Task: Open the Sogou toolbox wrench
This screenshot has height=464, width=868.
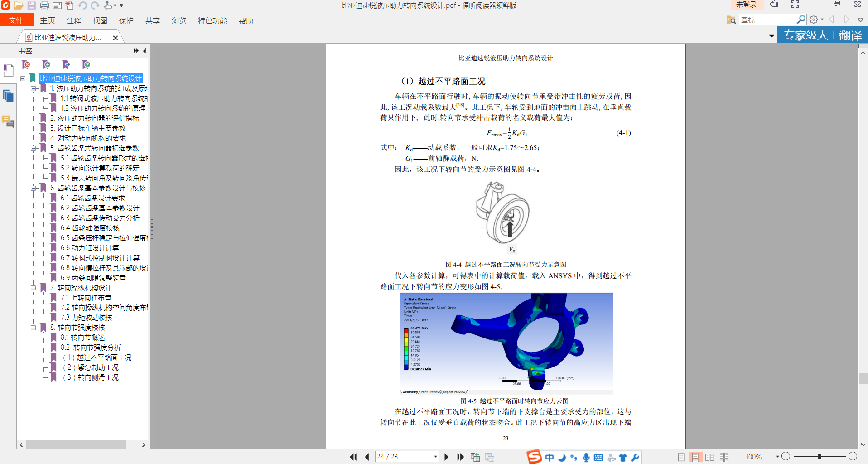Action: (x=635, y=458)
